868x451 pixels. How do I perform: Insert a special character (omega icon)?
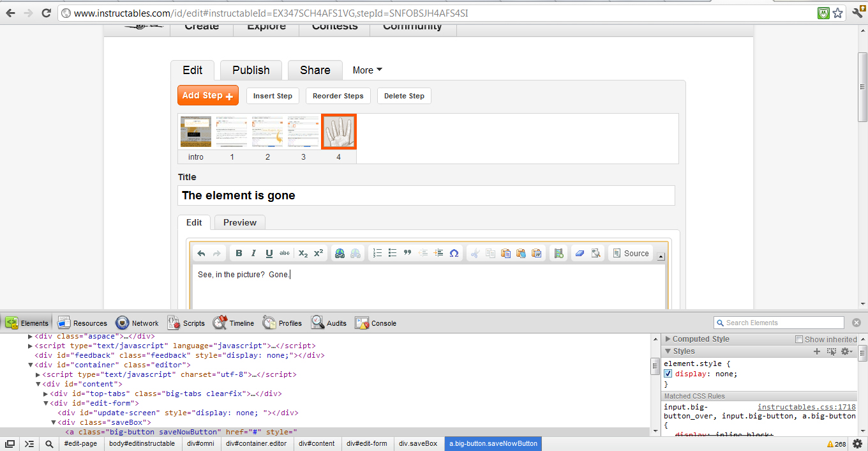[454, 254]
